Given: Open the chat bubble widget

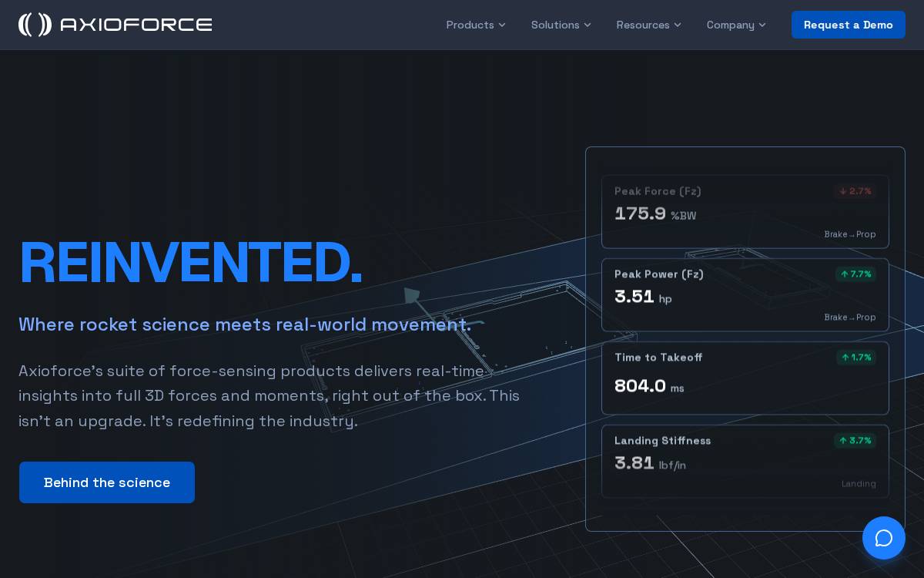Looking at the screenshot, I should (x=884, y=538).
